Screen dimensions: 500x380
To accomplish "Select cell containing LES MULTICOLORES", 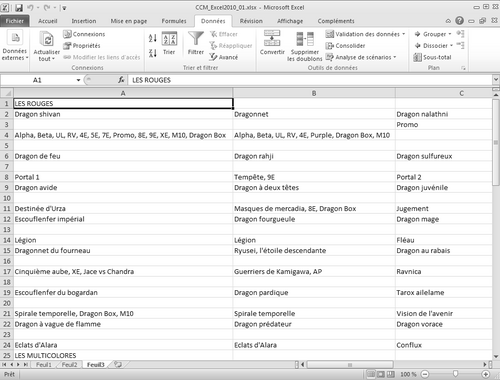I will click(123, 355).
